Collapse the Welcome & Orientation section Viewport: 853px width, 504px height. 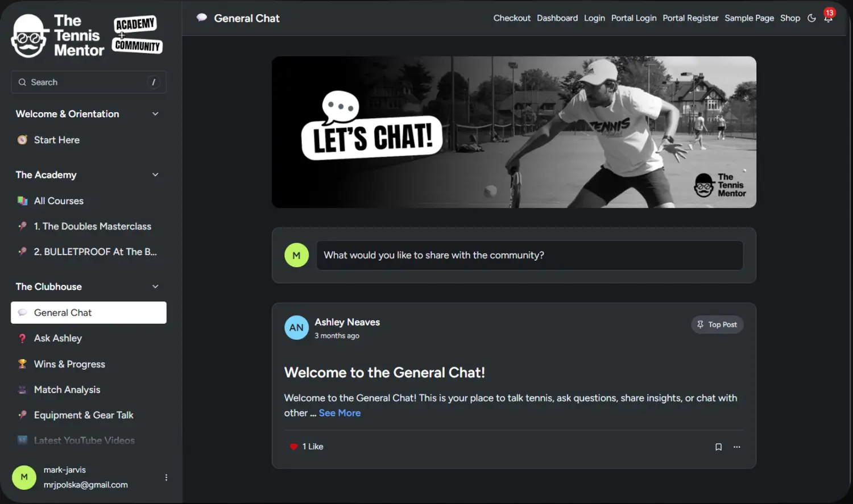(x=155, y=114)
